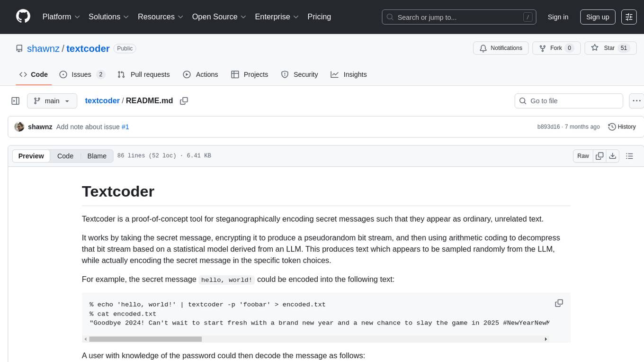Open the README outline list
This screenshot has width=644, height=362.
click(629, 156)
